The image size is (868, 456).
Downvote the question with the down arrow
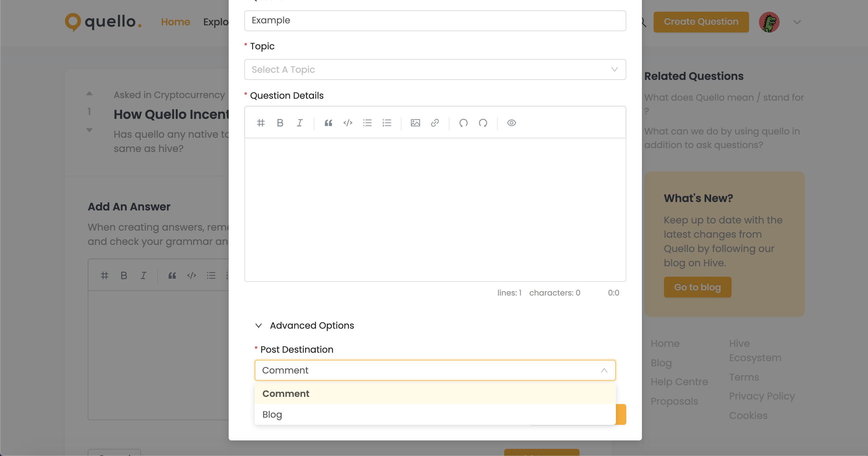tap(89, 130)
